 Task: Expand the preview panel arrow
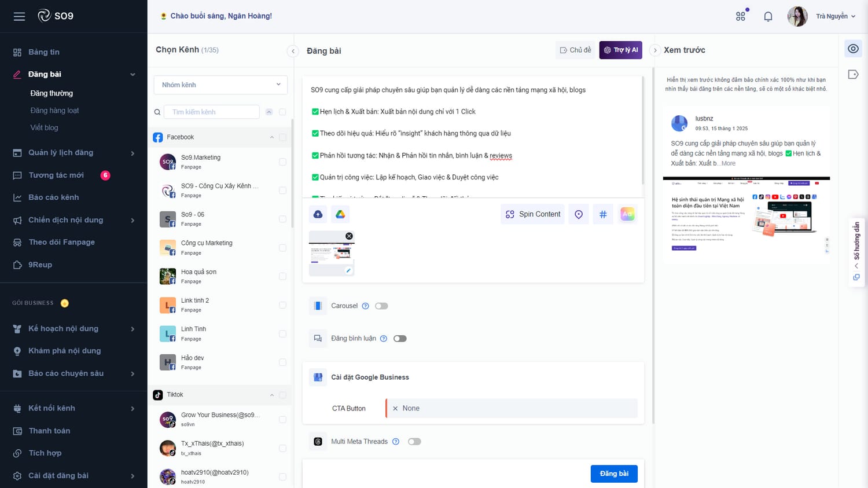[x=655, y=50]
